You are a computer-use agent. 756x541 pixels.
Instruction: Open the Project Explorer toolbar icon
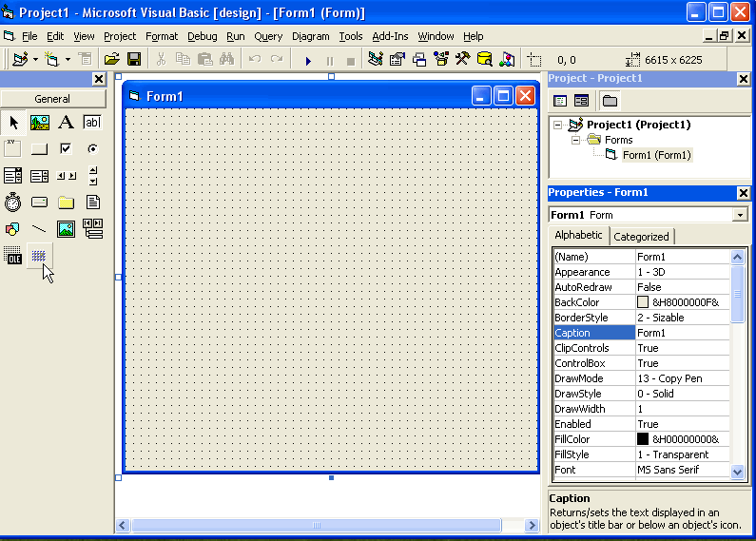click(x=375, y=59)
